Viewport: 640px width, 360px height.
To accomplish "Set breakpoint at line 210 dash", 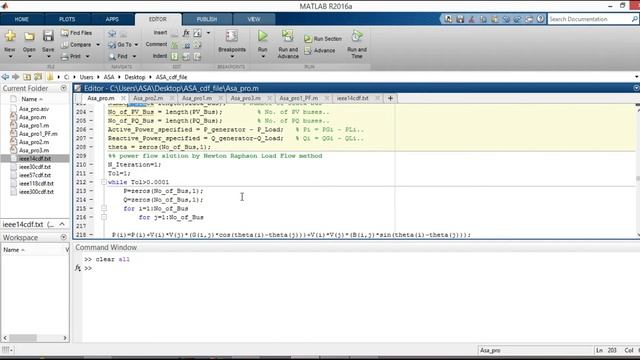I will [91, 164].
